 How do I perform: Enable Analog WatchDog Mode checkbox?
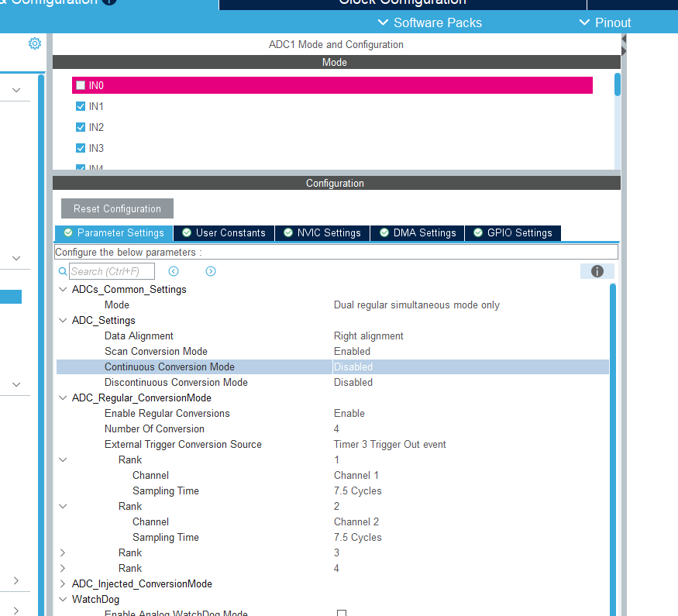tap(341, 614)
